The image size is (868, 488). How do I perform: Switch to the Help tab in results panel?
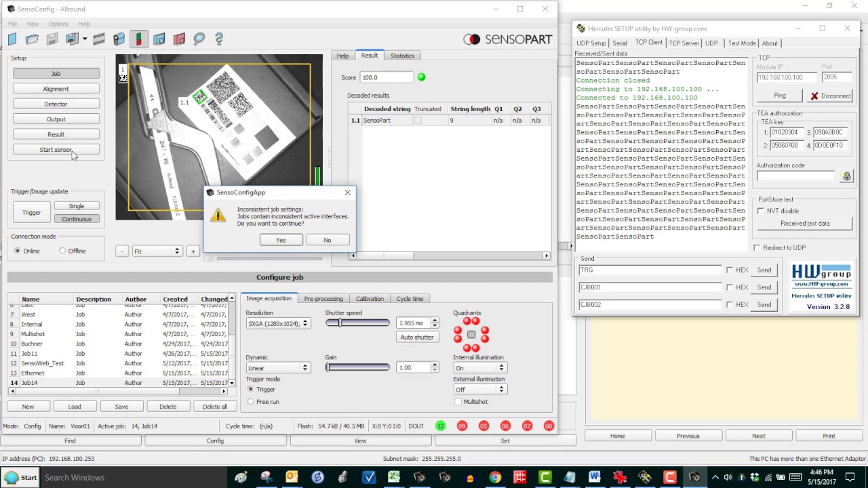point(343,56)
